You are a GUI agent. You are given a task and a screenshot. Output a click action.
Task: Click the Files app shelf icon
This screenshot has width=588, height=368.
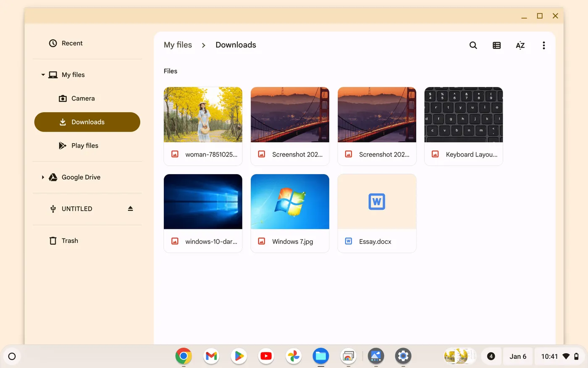[x=321, y=356]
